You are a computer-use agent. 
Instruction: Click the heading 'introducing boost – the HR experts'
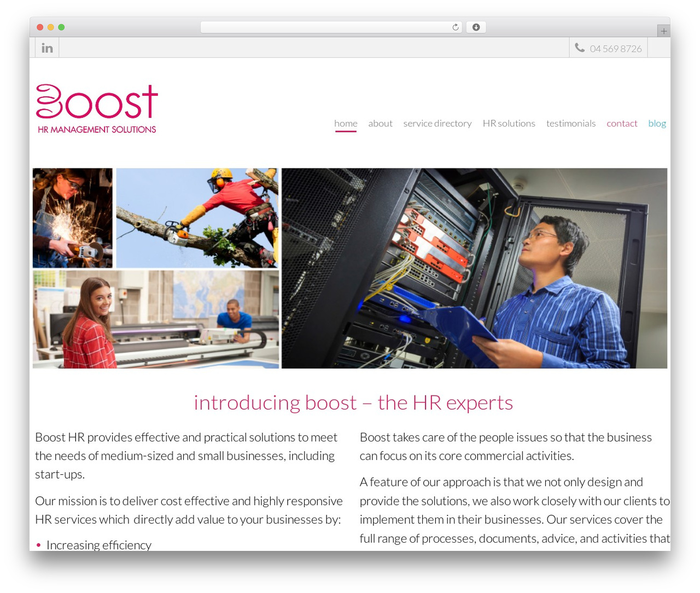(x=353, y=403)
